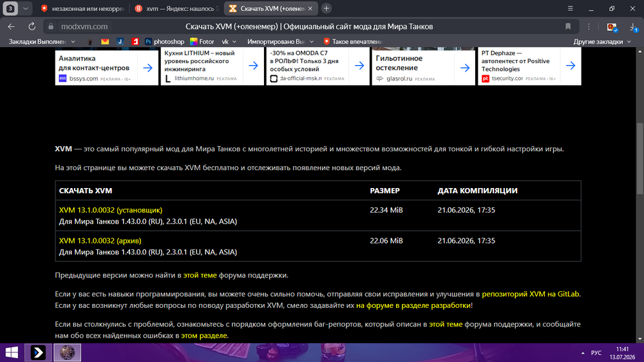
Task: Open the browser extension icon with blue checkmark
Action: tap(612, 26)
